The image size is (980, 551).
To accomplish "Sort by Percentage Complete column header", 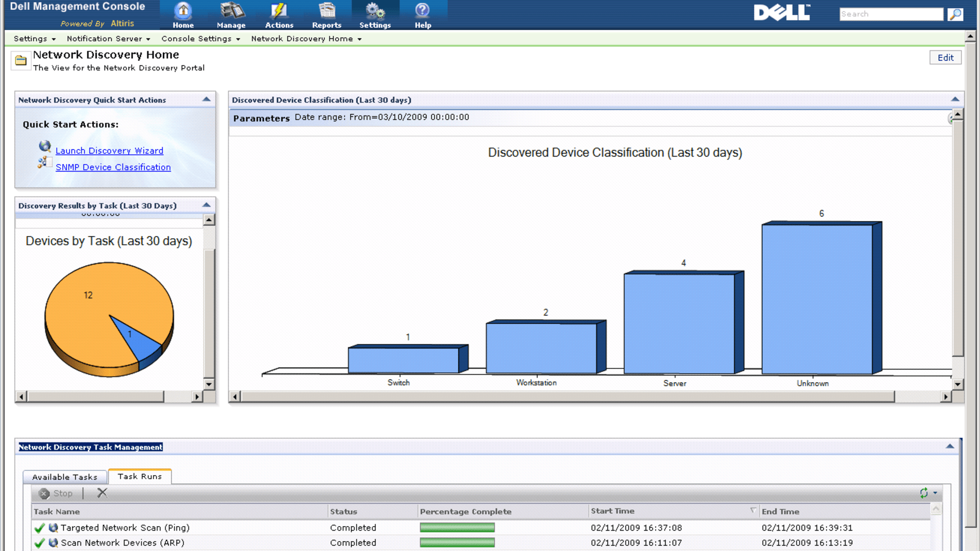I will (x=503, y=512).
